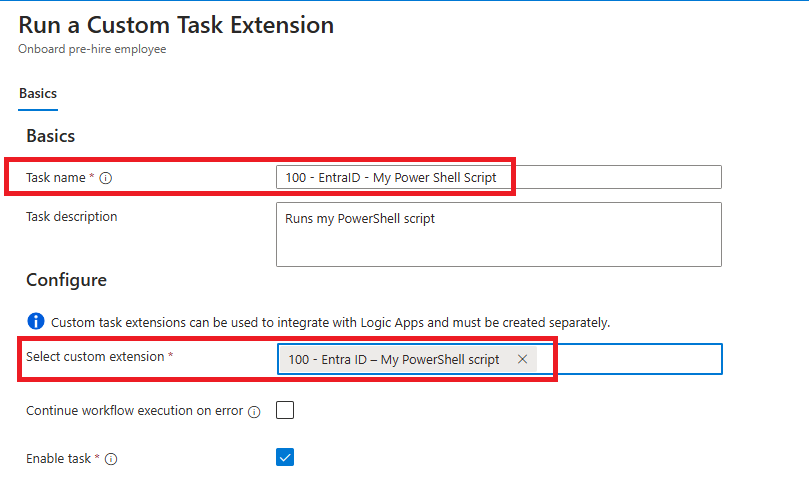This screenshot has height=484, width=809.
Task: Click the 'Enable task' label text
Action: point(59,459)
